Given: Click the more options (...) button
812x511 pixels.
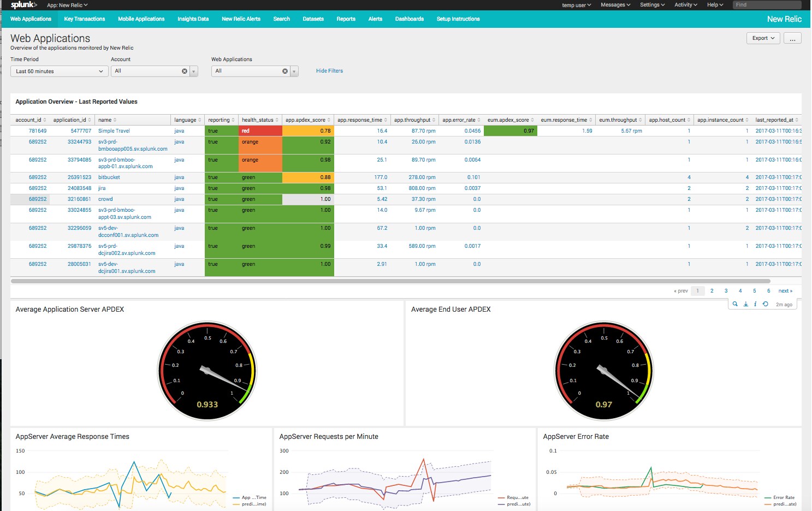Looking at the screenshot, I should point(792,38).
